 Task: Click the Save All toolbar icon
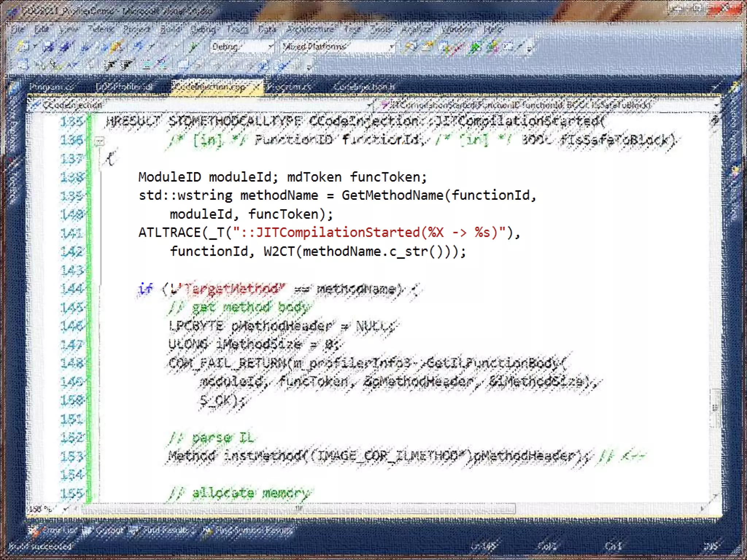coord(65,47)
